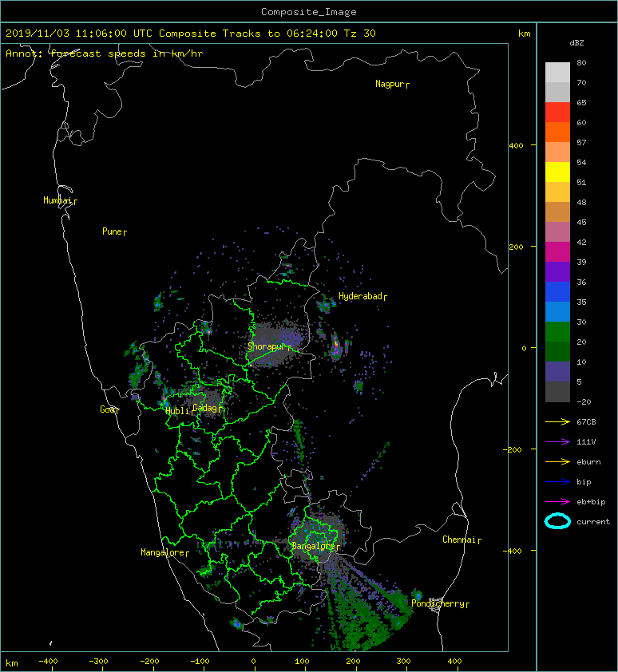Select the purple 36 dBZ color swatch

pos(557,271)
